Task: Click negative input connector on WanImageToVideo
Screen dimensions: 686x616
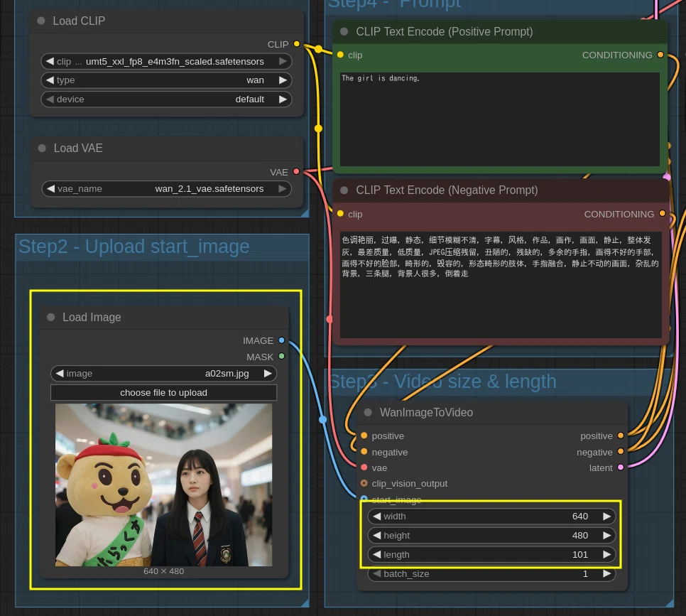Action: coord(364,451)
